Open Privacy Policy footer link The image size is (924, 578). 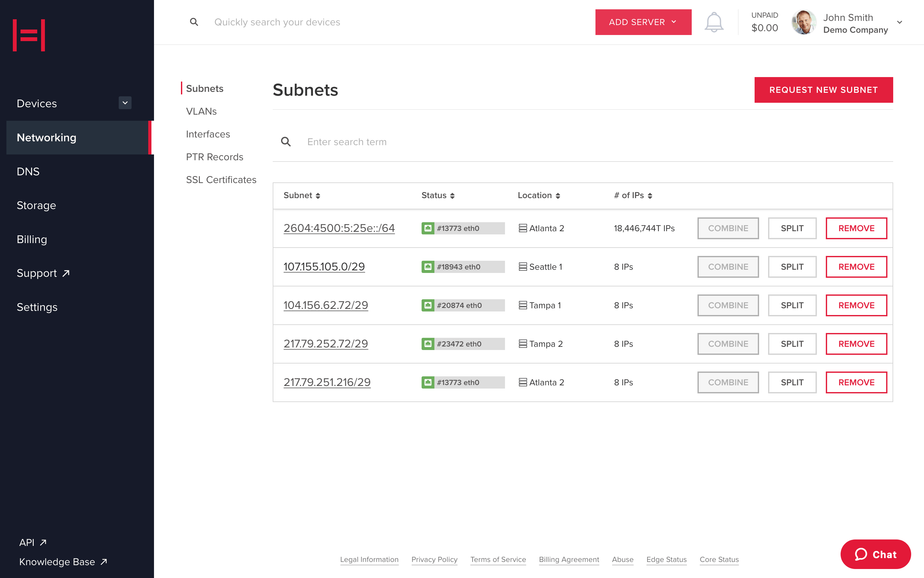pos(434,559)
